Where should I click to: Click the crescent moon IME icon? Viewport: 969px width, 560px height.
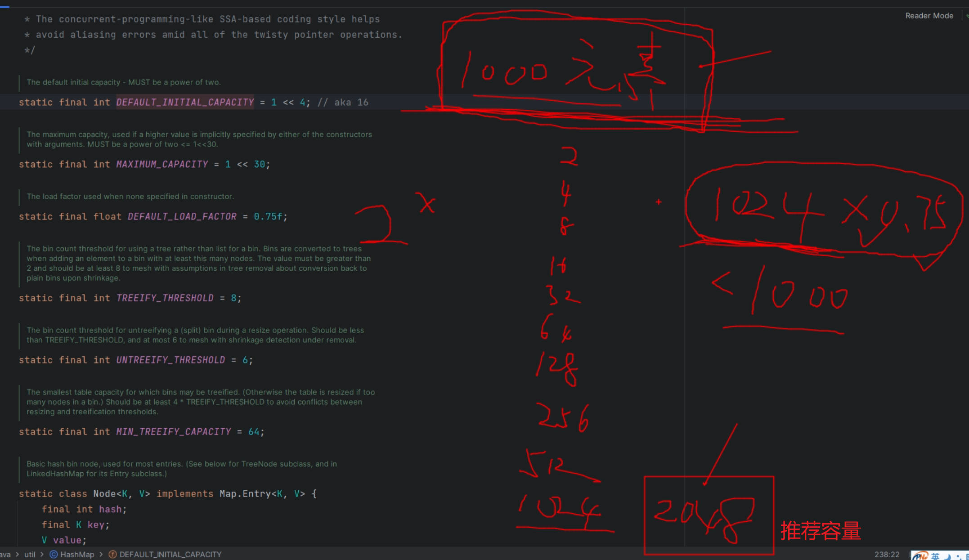pos(948,557)
